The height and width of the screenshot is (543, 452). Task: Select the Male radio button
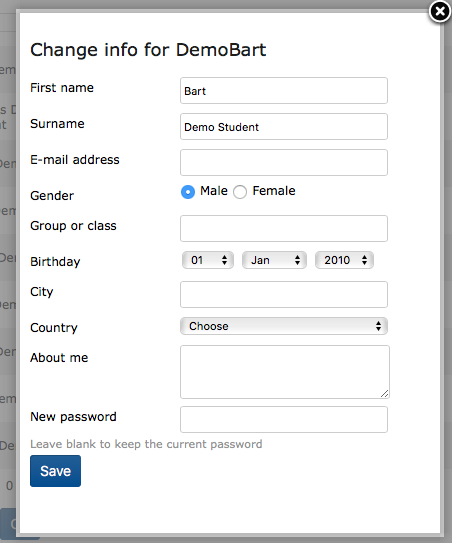188,192
